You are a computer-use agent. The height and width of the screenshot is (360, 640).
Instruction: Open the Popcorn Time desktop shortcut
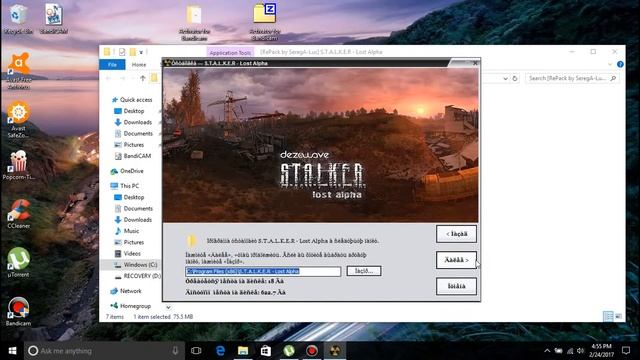(x=18, y=165)
